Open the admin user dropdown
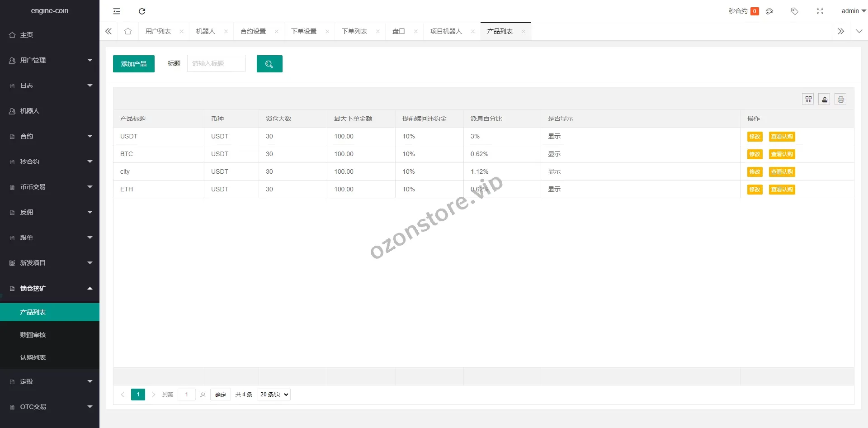The height and width of the screenshot is (428, 868). point(853,11)
